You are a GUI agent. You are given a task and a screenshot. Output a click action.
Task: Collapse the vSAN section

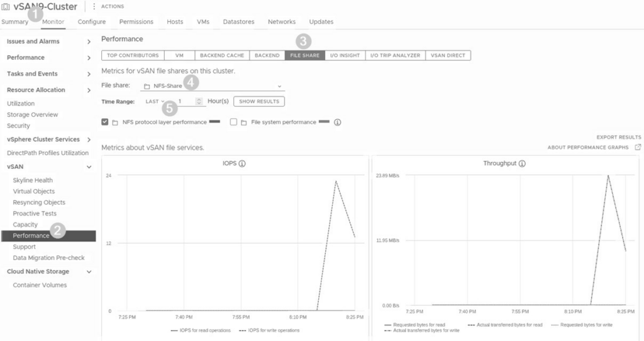pos(89,167)
